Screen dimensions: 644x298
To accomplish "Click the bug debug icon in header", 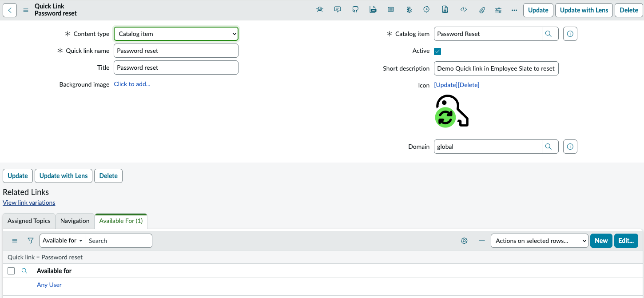I will point(320,10).
